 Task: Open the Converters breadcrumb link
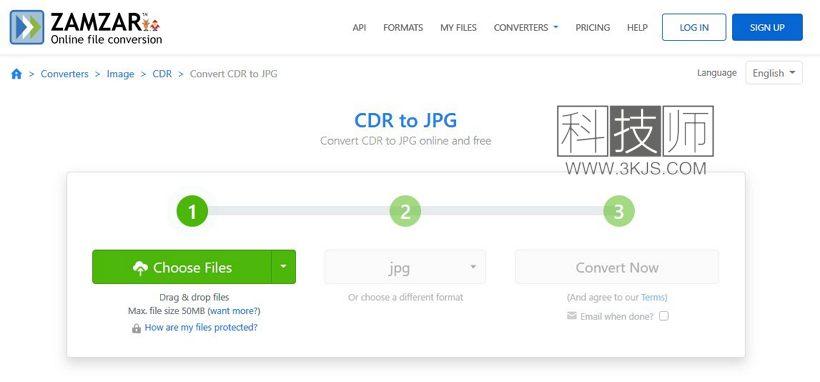[64, 74]
